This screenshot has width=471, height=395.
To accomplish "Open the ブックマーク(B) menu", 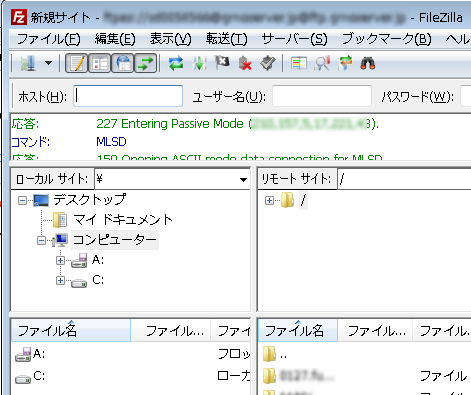I will tap(386, 39).
